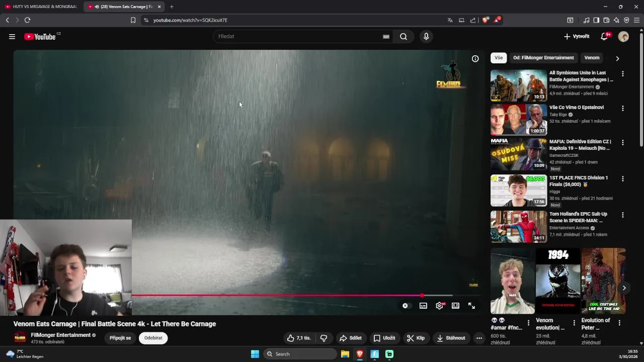Image resolution: width=644 pixels, height=362 pixels.
Task: Select the Vše filter chip
Action: pyautogui.click(x=499, y=58)
